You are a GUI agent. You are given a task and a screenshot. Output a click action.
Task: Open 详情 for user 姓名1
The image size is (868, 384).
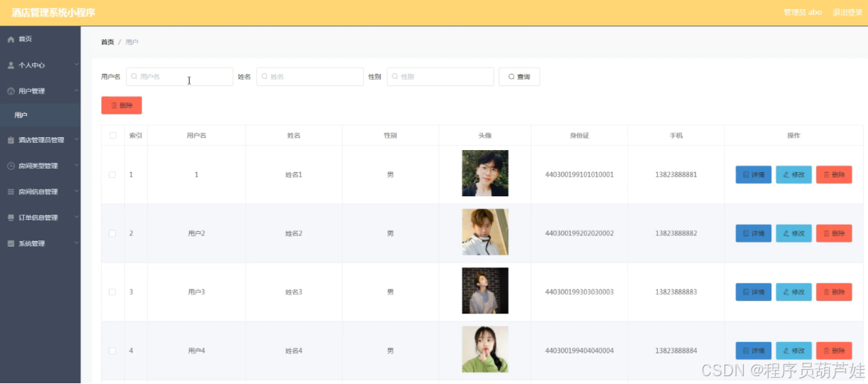click(x=753, y=174)
